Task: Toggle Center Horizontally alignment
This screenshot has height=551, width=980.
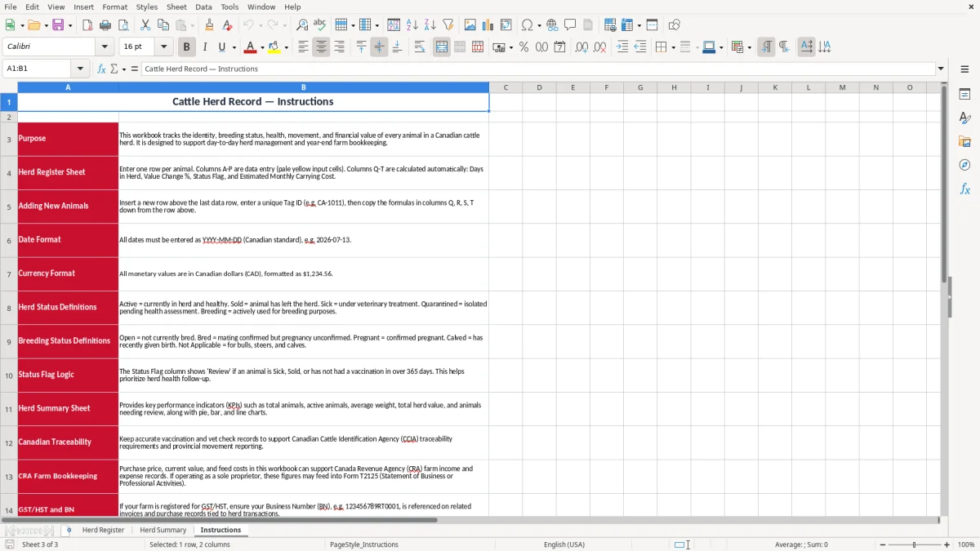Action: [321, 47]
